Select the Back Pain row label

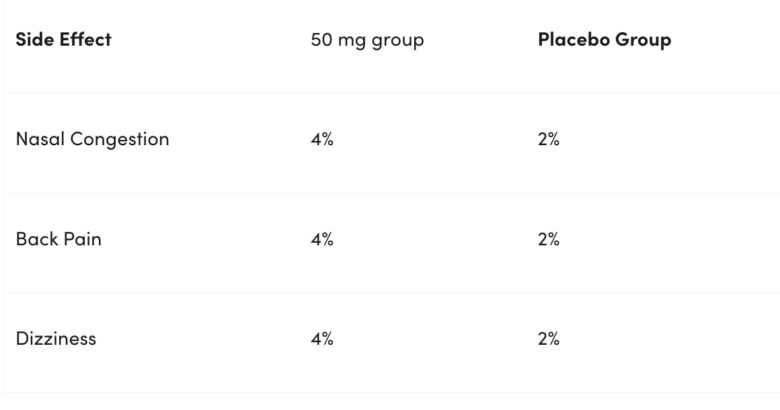58,239
